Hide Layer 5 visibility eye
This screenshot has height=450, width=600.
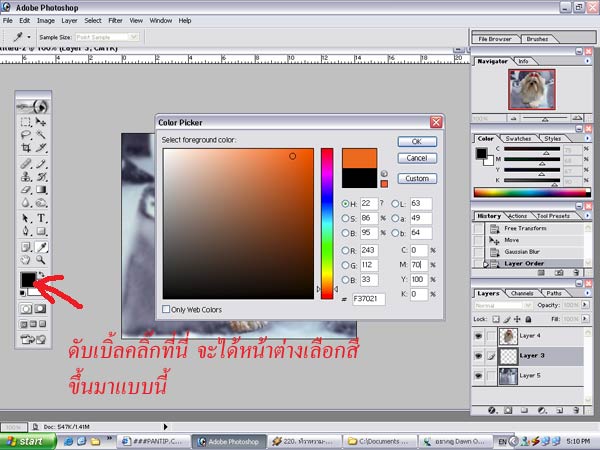coord(478,376)
